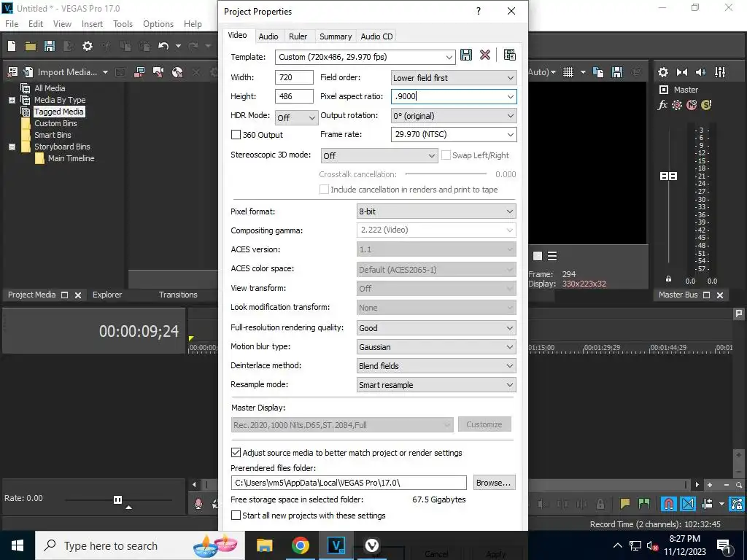Toggle the preview overlays grid icon
The image size is (747, 560).
coord(568,72)
